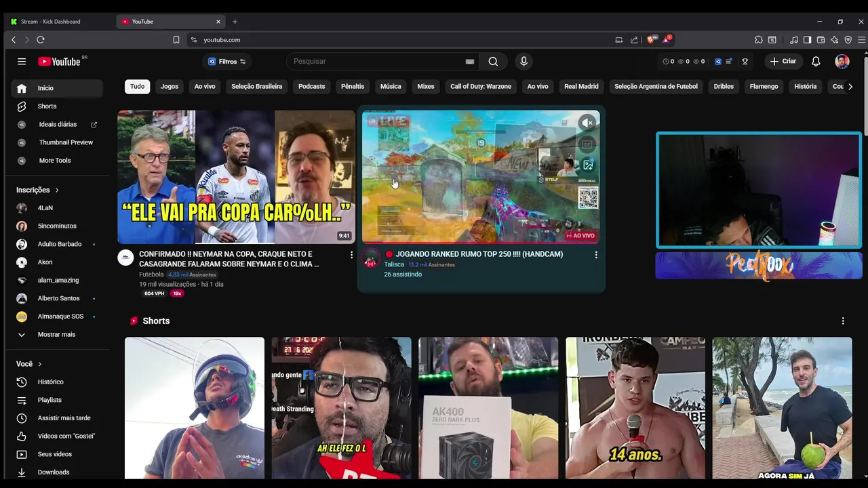Select the Tudo chip
The height and width of the screenshot is (488, 868).
point(137,86)
